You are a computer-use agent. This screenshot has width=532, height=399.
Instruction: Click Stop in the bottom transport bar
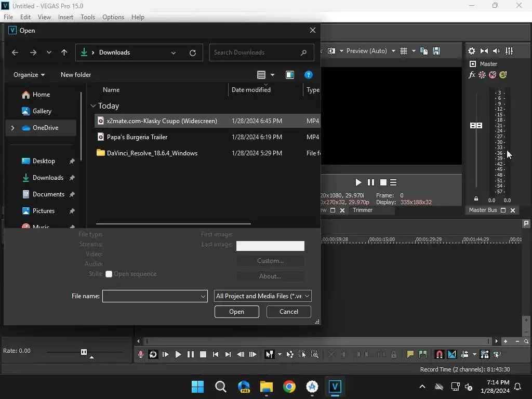[x=203, y=354]
